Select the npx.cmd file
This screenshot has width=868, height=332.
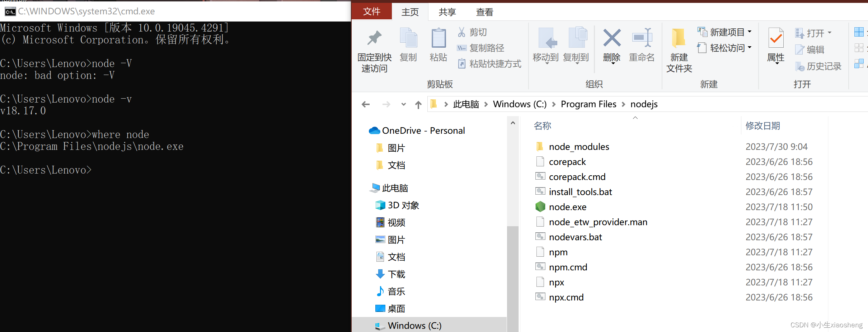[566, 297]
